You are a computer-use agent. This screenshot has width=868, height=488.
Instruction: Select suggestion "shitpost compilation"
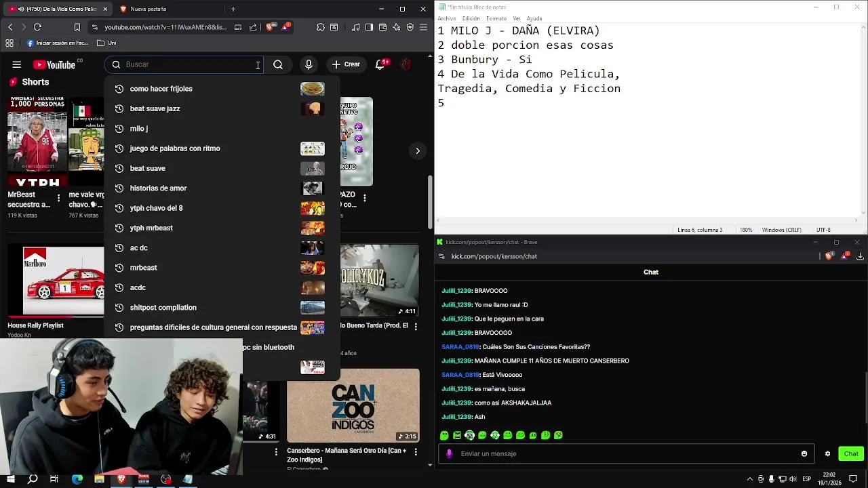222,307
